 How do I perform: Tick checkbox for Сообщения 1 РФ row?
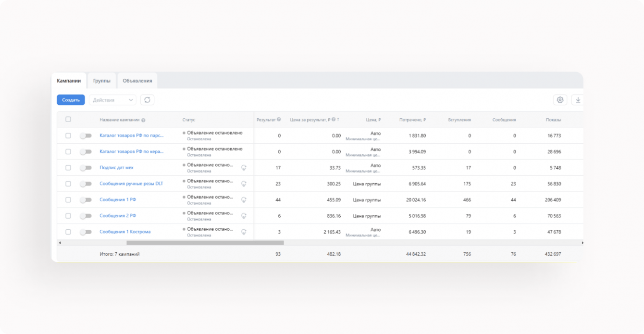[68, 200]
